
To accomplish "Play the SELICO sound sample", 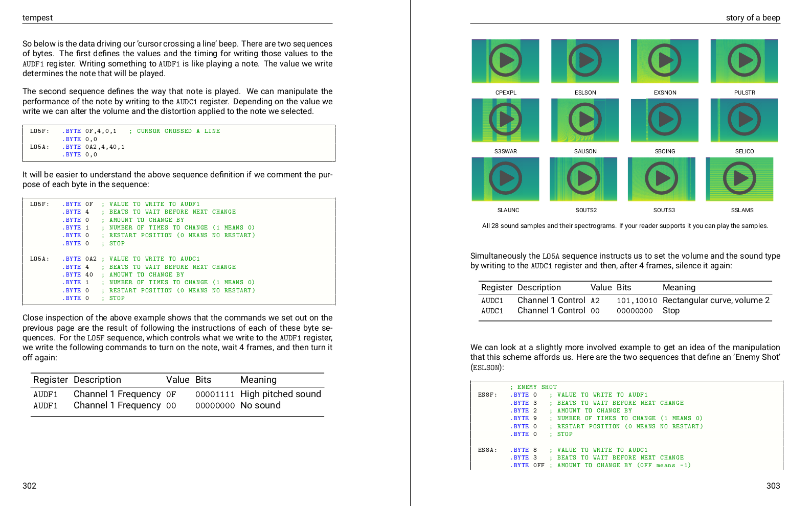I will click(745, 120).
